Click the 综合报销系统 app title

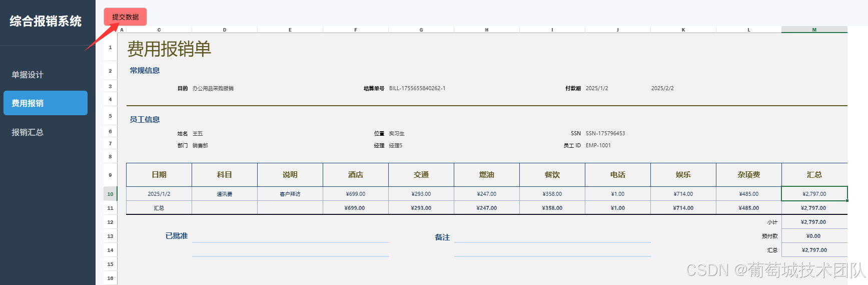click(46, 21)
